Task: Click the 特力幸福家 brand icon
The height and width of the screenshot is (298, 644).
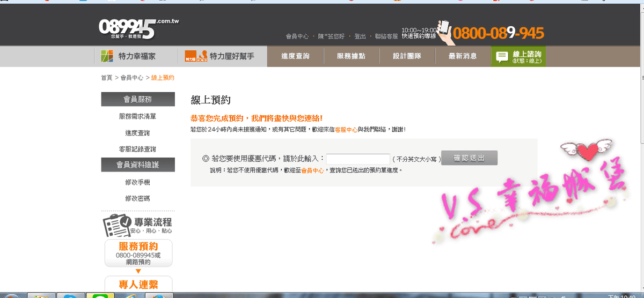Action: (107, 56)
